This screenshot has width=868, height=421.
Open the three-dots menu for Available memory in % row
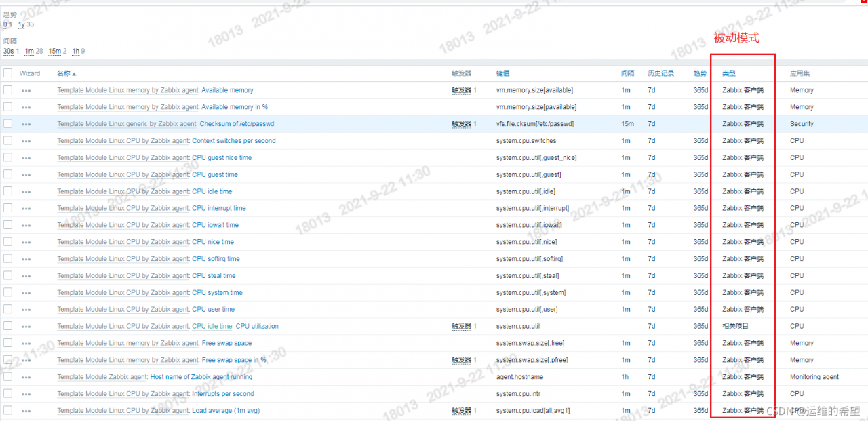(26, 107)
